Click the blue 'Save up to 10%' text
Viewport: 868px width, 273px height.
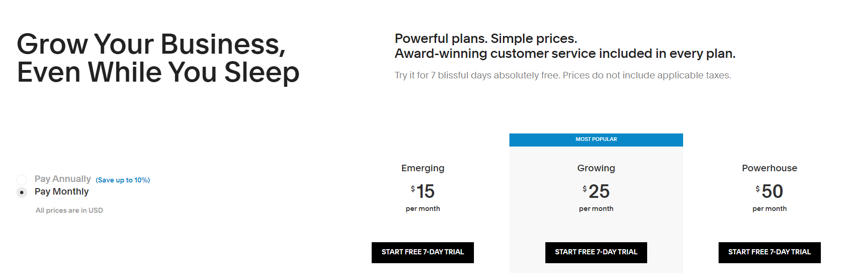(123, 180)
